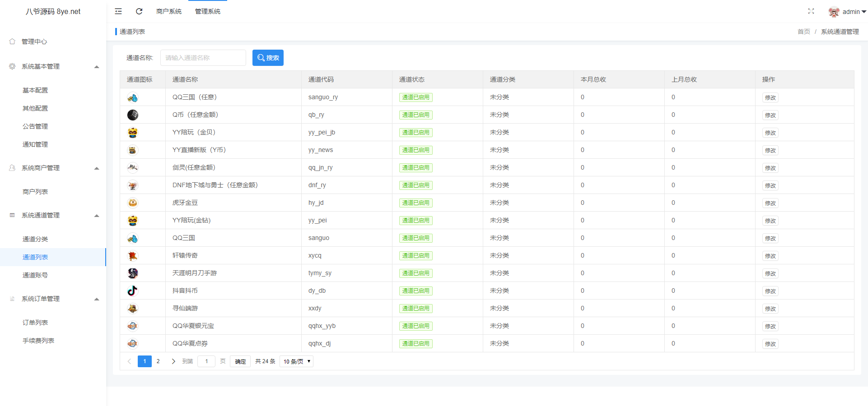The height and width of the screenshot is (406, 868).
Task: Select 通道账号 in the sidebar menu
Action: click(35, 275)
